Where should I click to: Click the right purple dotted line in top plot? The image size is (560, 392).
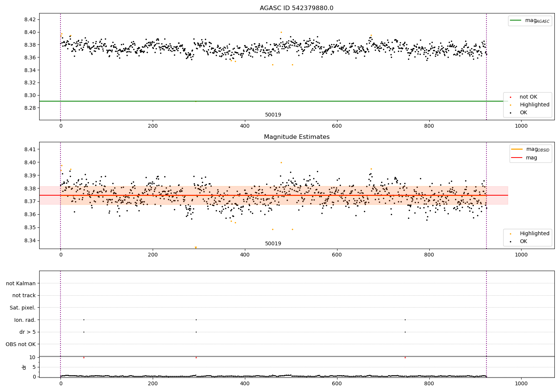click(486, 66)
